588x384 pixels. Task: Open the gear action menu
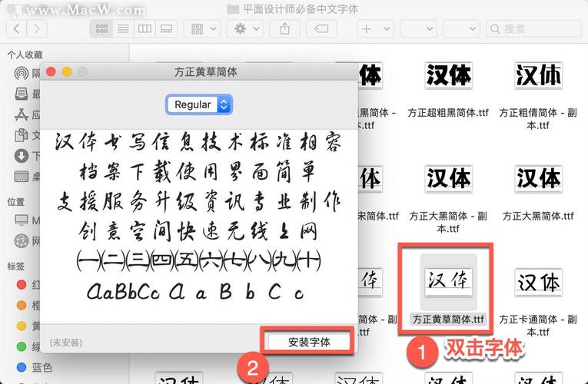coord(245,29)
